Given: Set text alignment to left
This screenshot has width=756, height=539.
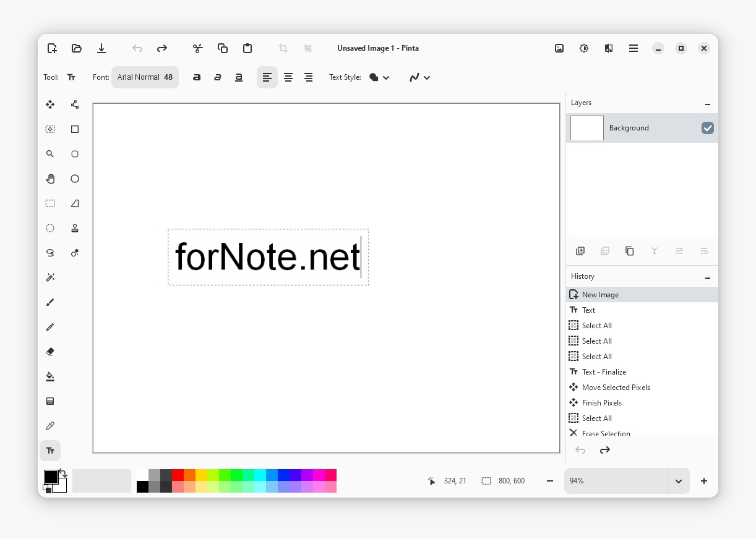Looking at the screenshot, I should 267,77.
